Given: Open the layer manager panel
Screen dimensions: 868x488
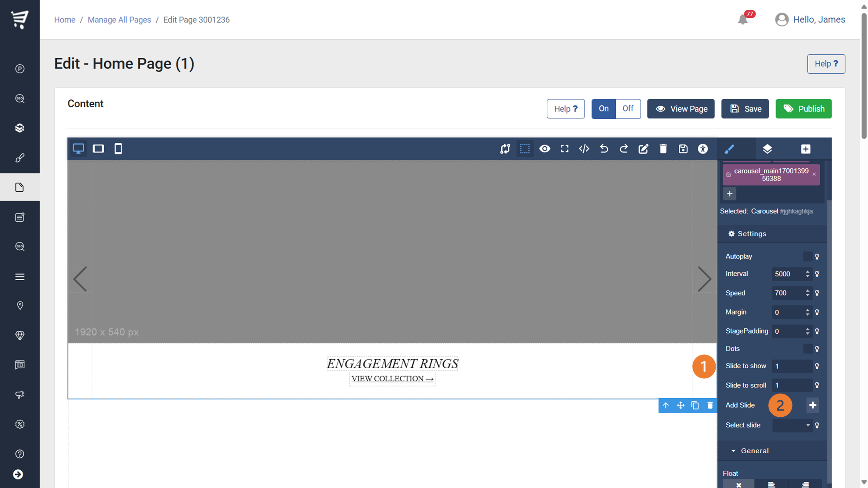Looking at the screenshot, I should tap(767, 149).
